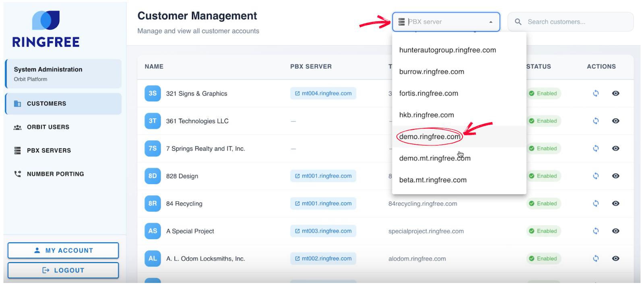Image resolution: width=644 pixels, height=285 pixels.
Task: Open the Orbit Users menu item
Action: point(48,127)
